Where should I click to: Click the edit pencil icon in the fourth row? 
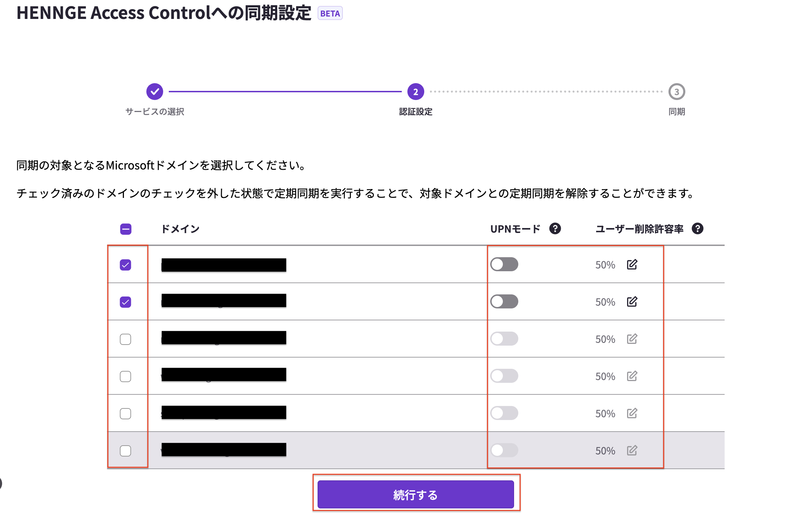point(632,376)
